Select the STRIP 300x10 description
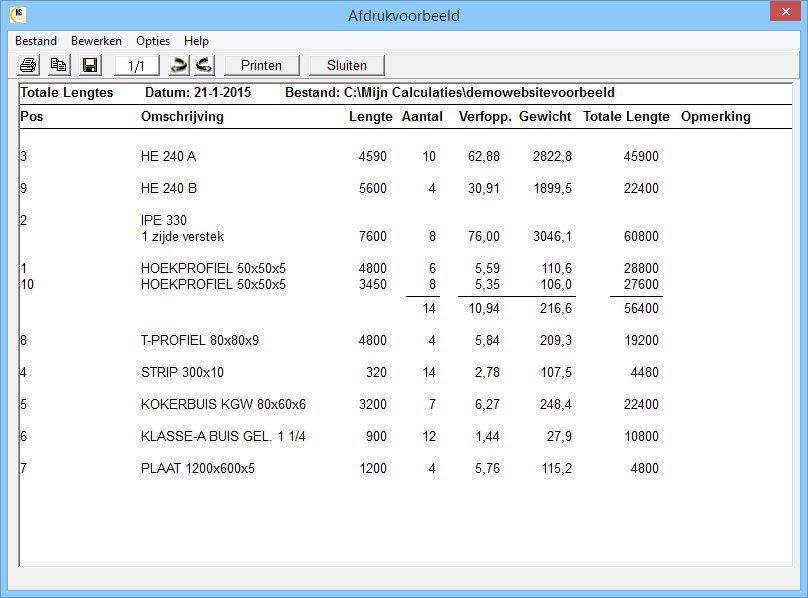Viewport: 808px width, 598px height. coord(182,372)
